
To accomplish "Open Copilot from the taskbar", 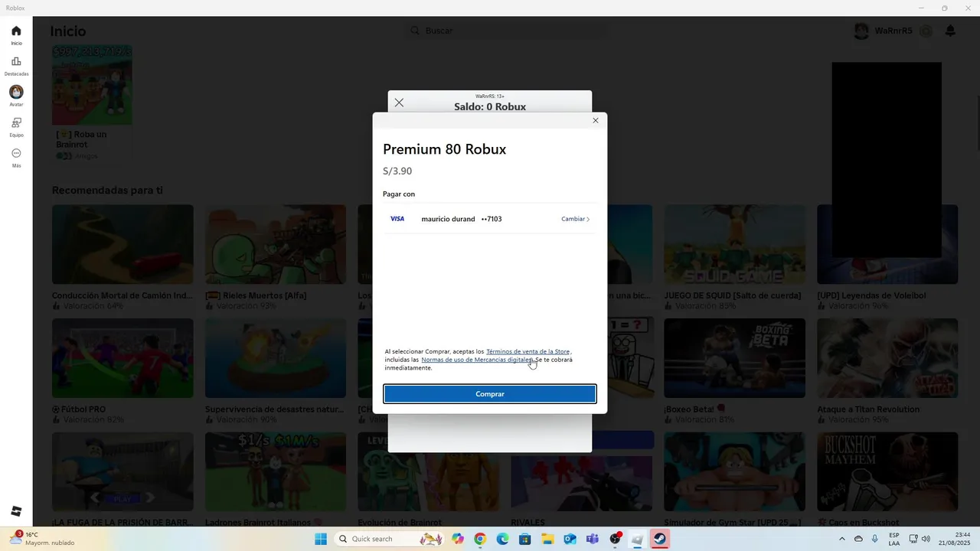I will pos(458,539).
